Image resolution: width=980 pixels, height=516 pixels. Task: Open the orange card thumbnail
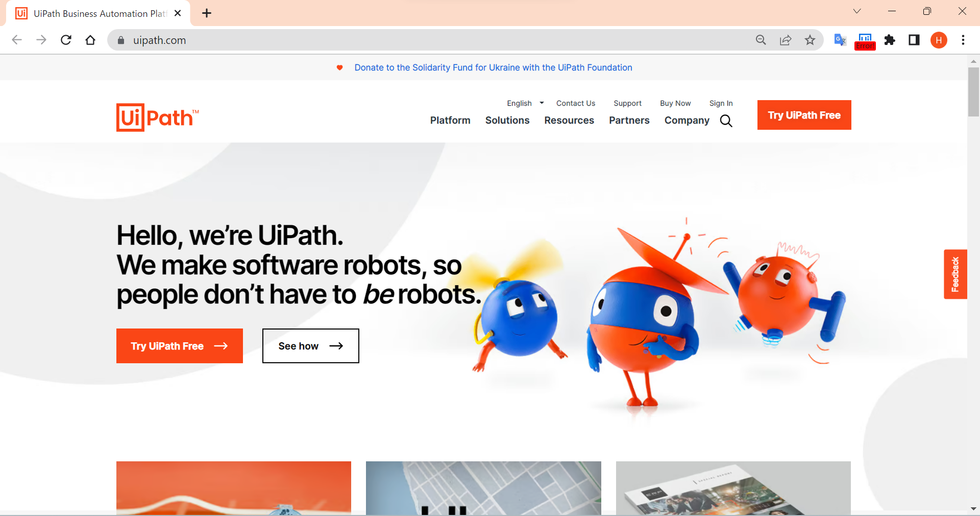coord(234,488)
